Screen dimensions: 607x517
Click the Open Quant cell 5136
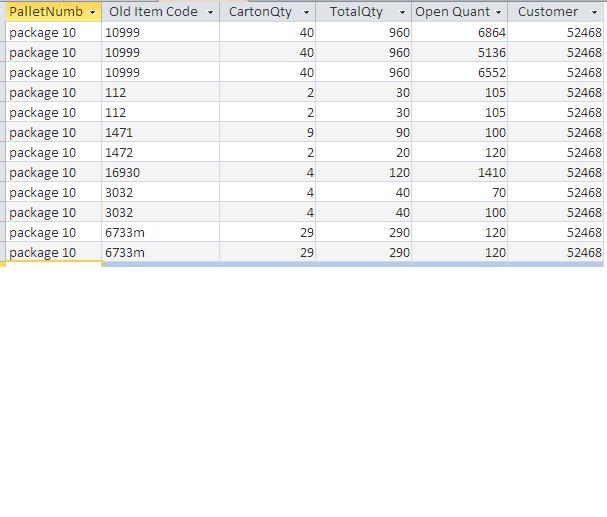coord(459,52)
